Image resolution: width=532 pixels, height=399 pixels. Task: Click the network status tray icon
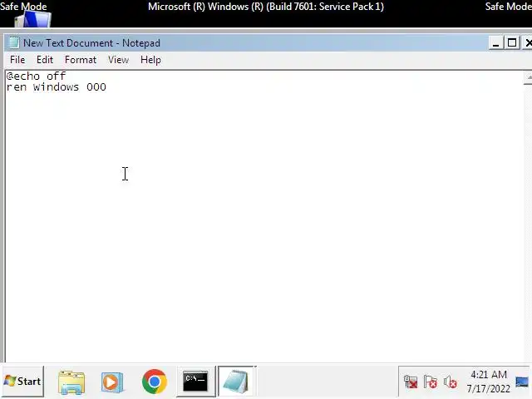click(411, 382)
